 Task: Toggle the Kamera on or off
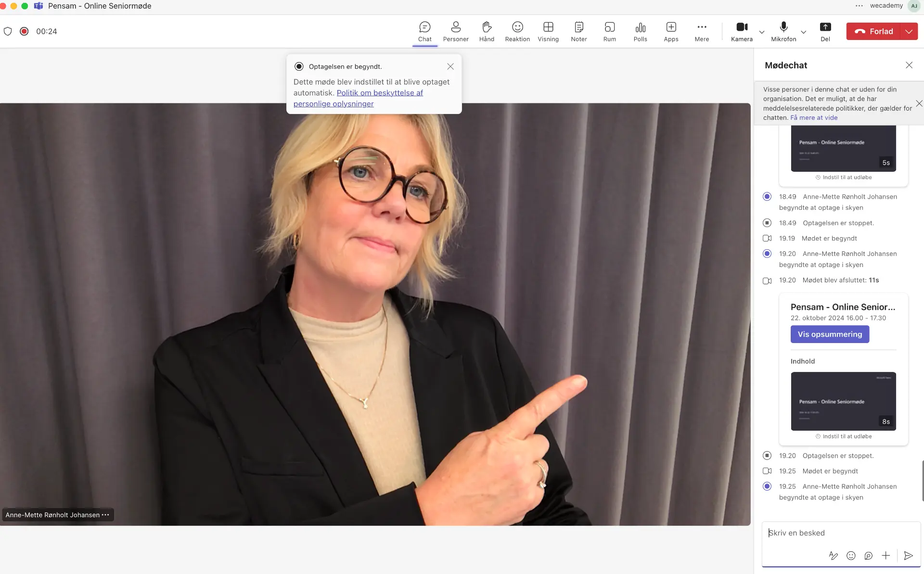click(x=742, y=32)
